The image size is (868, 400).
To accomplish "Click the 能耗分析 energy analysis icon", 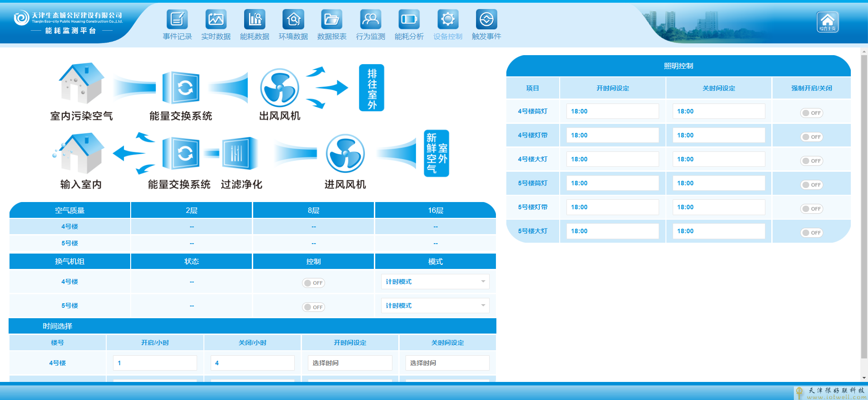I will (x=409, y=19).
